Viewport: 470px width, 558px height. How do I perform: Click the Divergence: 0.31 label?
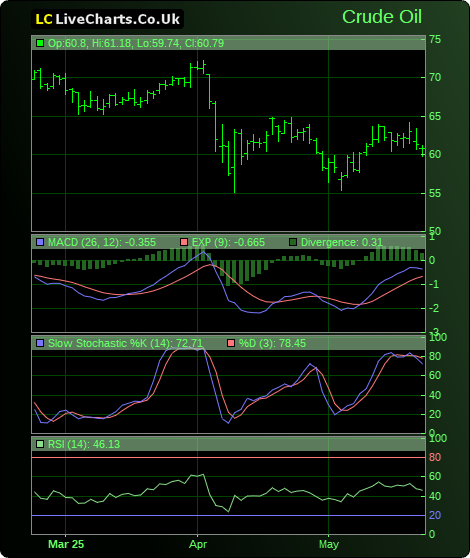point(342,242)
